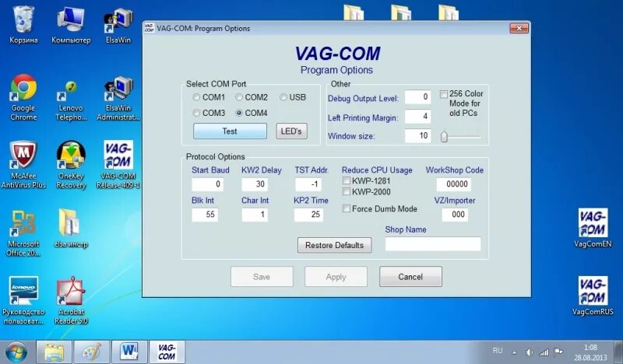623x364 pixels.
Task: Click the Left Printing Margin field
Action: 417,117
